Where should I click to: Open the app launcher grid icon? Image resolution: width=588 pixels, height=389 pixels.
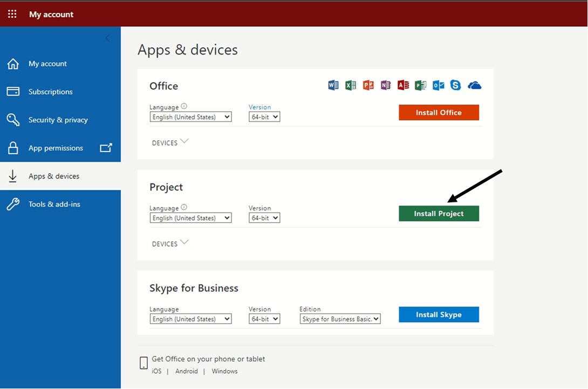(x=12, y=14)
